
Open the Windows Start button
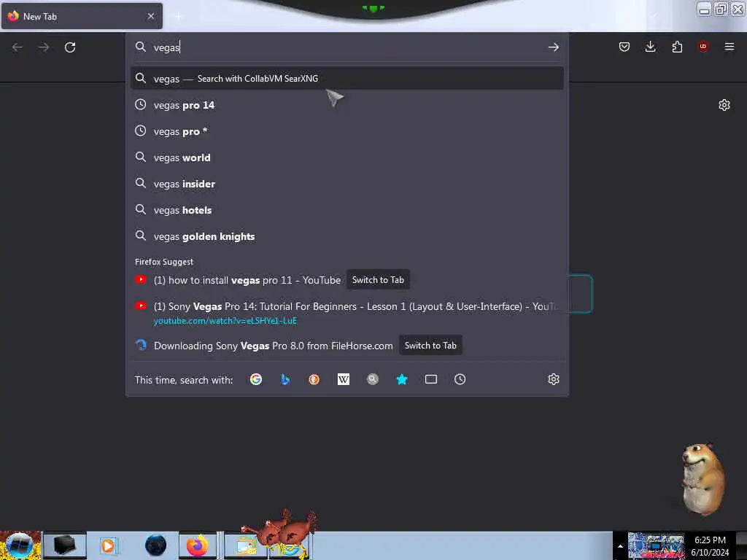(20, 545)
